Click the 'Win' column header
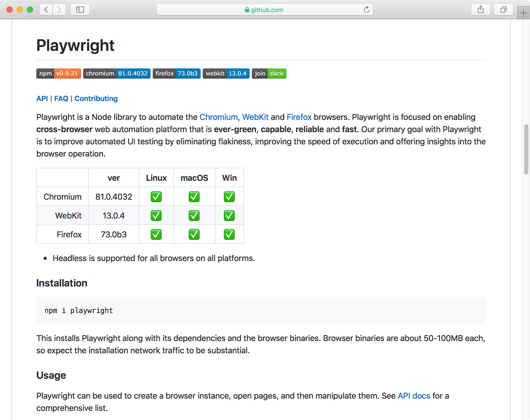The height and width of the screenshot is (420, 530). [x=229, y=178]
